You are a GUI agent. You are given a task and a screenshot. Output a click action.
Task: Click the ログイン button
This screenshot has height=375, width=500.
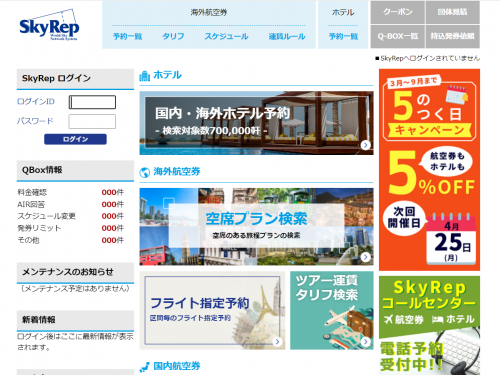[75, 139]
